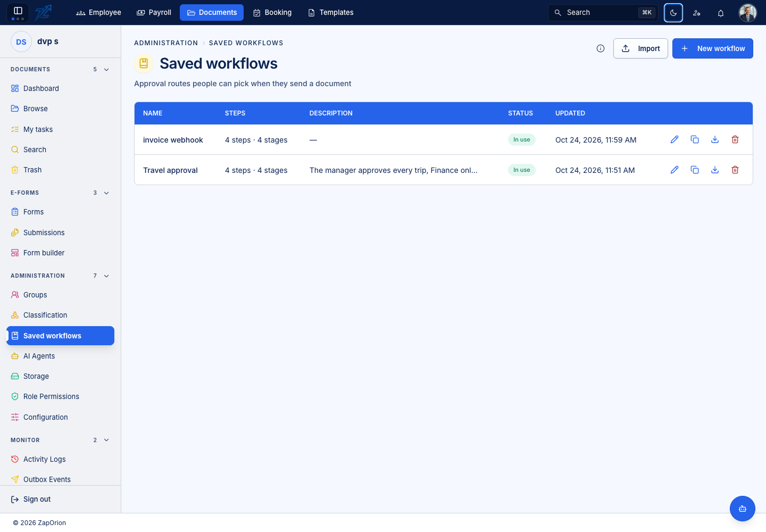Select the Documents top tab
The height and width of the screenshot is (532, 766).
pos(212,12)
